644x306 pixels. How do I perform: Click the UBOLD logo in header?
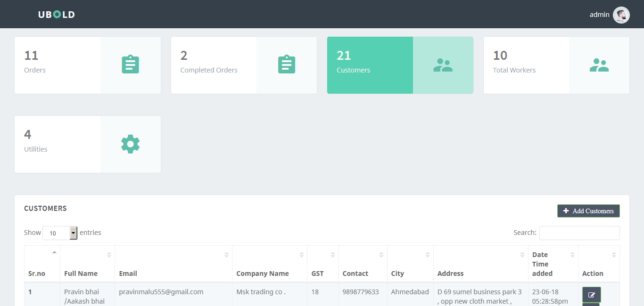(x=57, y=15)
